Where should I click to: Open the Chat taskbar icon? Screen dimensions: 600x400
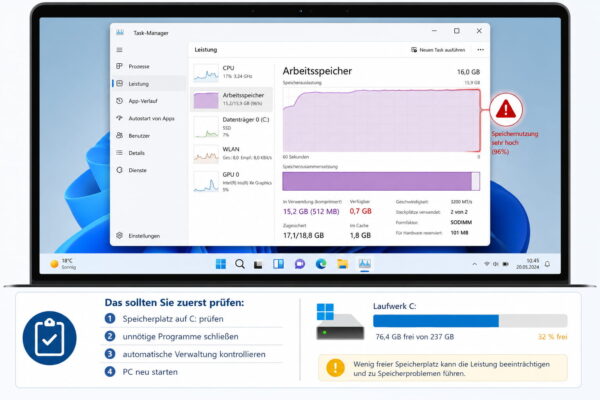click(300, 264)
